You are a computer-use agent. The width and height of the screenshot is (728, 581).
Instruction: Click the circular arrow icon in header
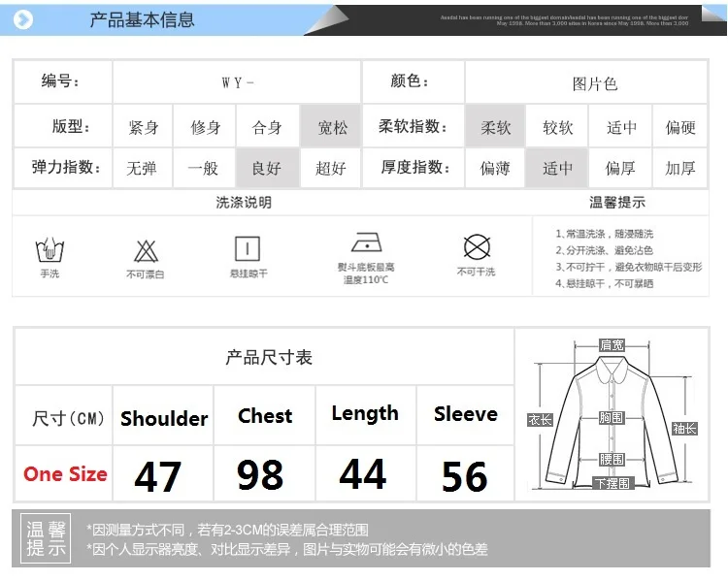click(x=22, y=19)
